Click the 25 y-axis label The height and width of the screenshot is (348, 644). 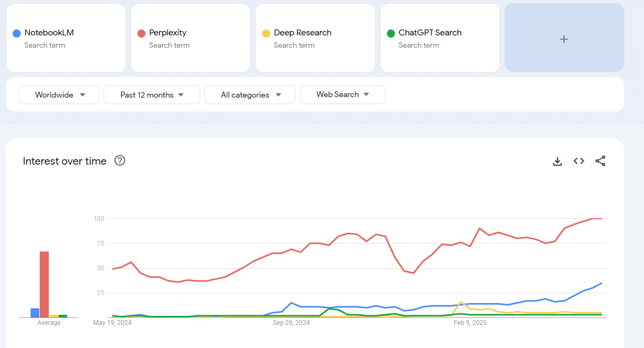pos(100,293)
